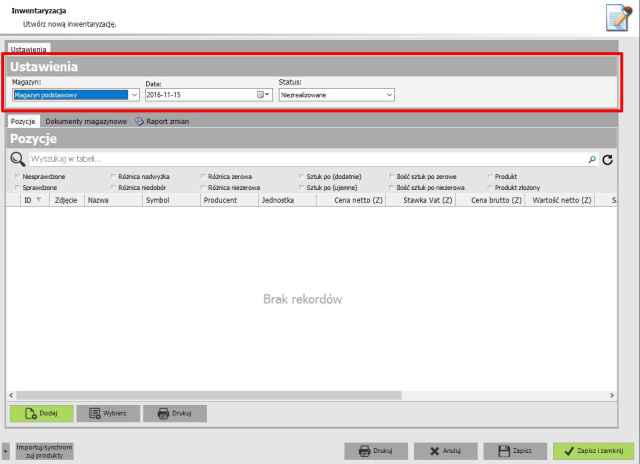Select the Pozycje tab
Viewport: 640px width, 464px height.
click(x=23, y=121)
